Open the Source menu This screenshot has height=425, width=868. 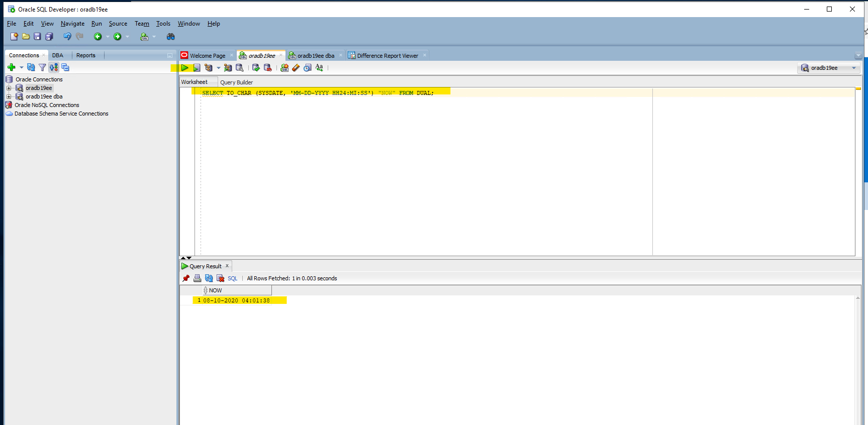(118, 24)
